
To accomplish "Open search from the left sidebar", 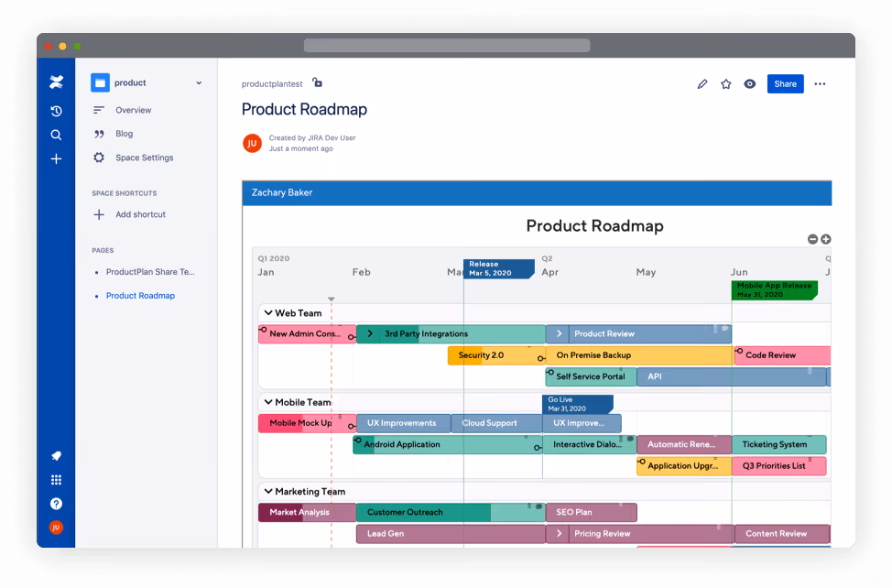I will (x=56, y=134).
